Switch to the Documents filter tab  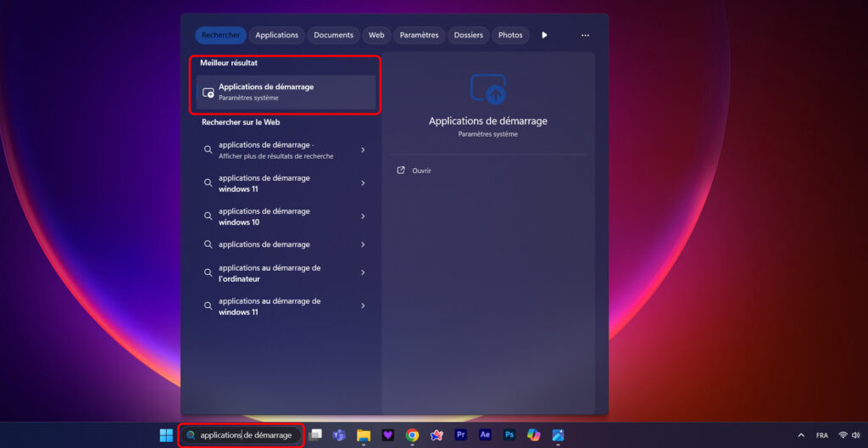tap(333, 35)
